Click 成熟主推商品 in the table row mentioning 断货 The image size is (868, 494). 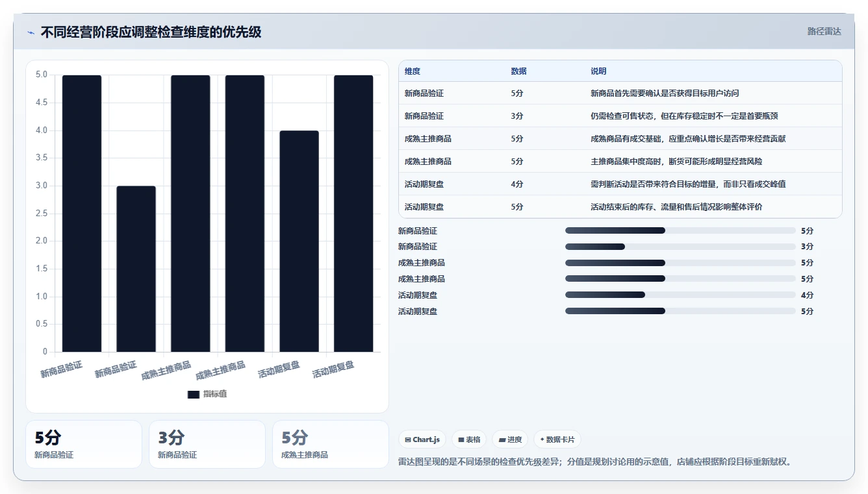point(428,162)
